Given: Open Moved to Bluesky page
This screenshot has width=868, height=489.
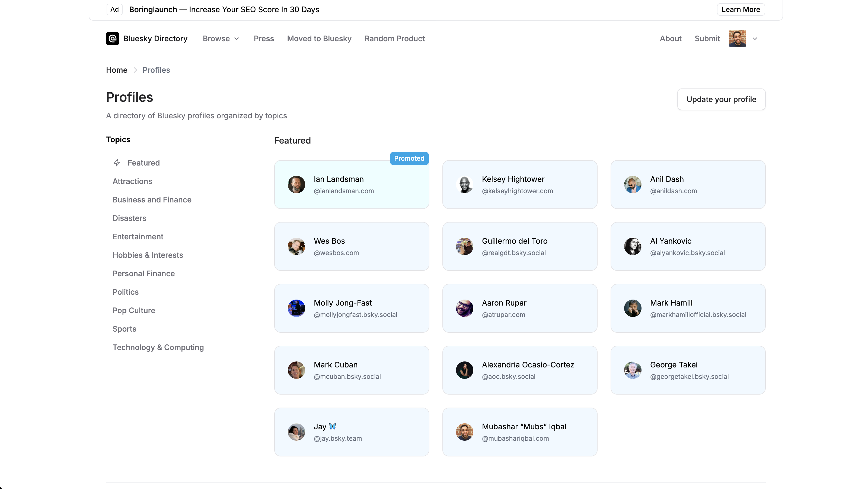Looking at the screenshot, I should pos(319,39).
